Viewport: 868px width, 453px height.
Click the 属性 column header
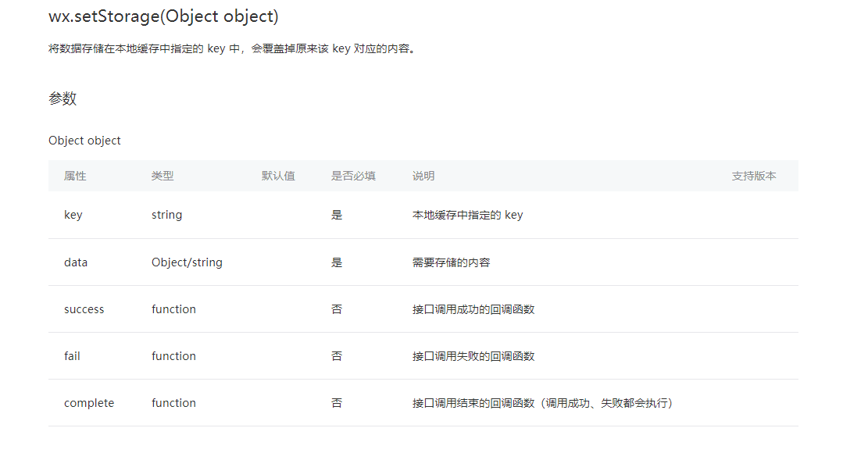(75, 176)
